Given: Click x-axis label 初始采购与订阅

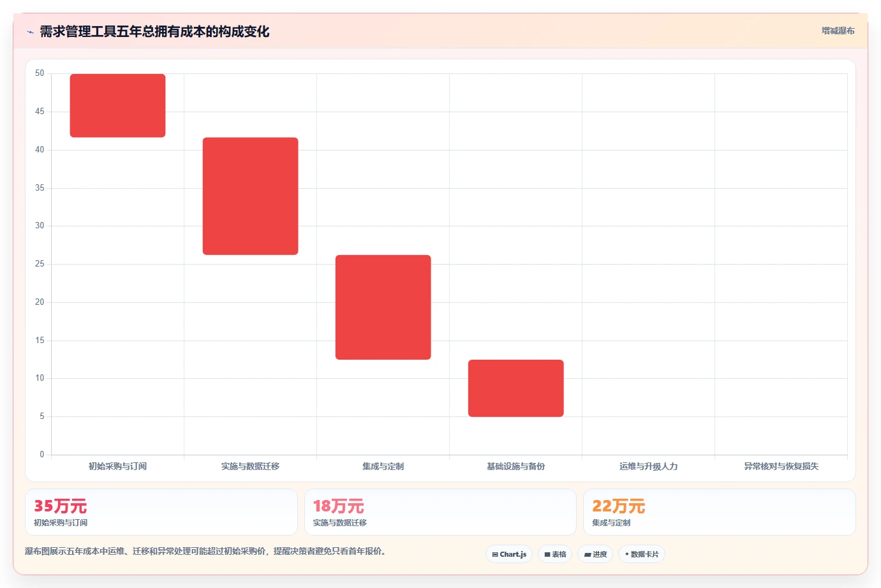Looking at the screenshot, I should coord(117,466).
